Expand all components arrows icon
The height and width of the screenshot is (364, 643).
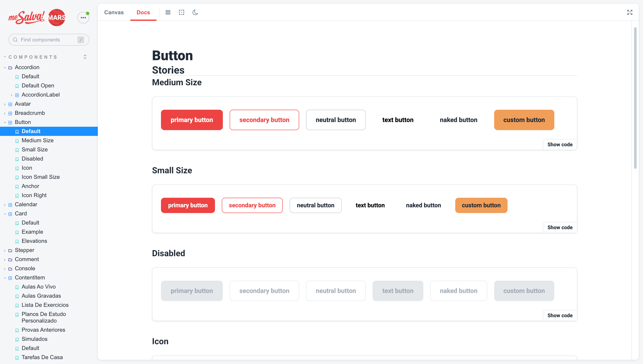click(x=85, y=57)
